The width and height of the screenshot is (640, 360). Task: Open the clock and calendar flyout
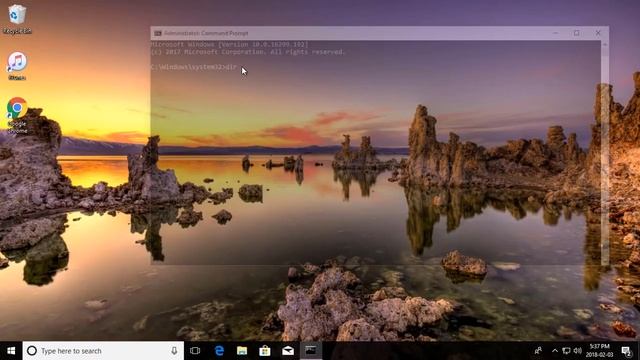(600, 351)
